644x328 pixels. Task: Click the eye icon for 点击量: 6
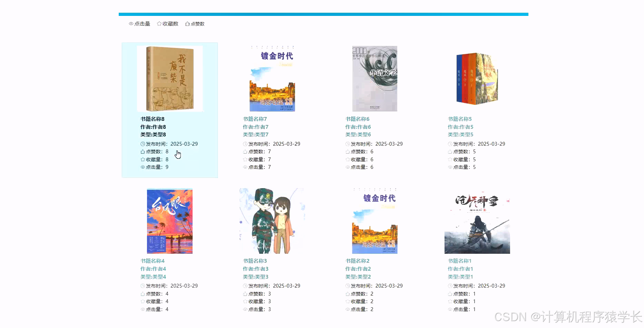coord(348,167)
